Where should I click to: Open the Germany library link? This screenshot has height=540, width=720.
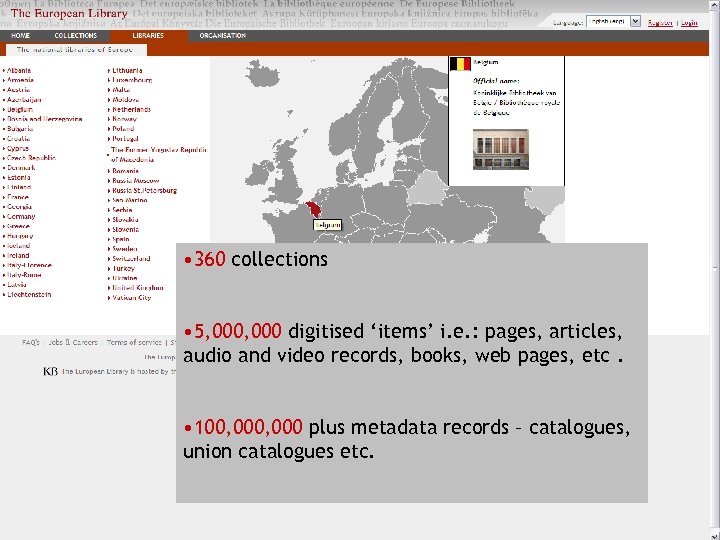21,217
